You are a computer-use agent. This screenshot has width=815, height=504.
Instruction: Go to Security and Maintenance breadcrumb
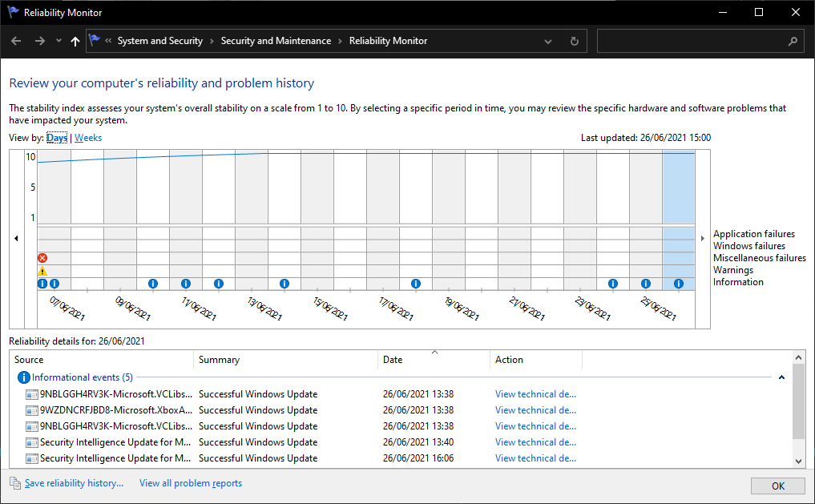tap(276, 41)
